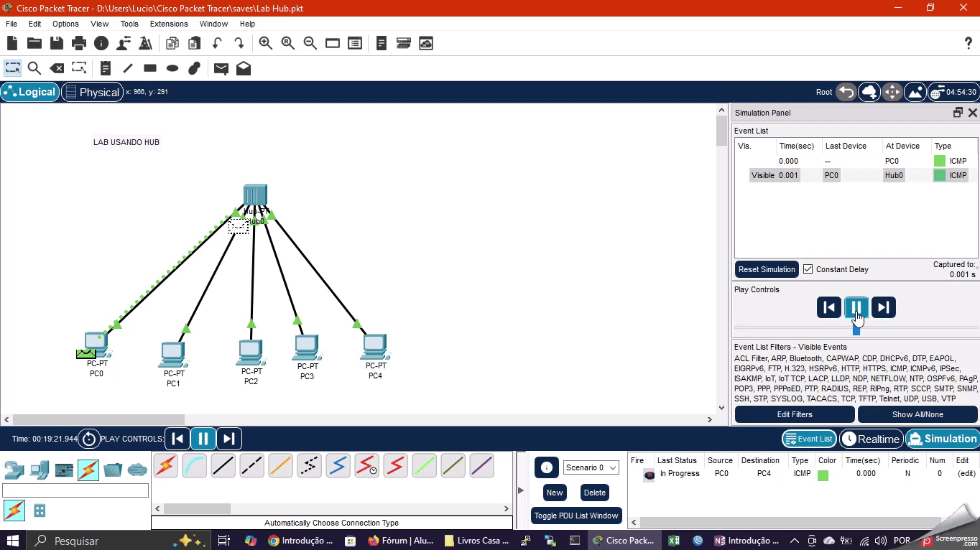Open the Window menu
Screen dimensions: 980x550
point(213,24)
